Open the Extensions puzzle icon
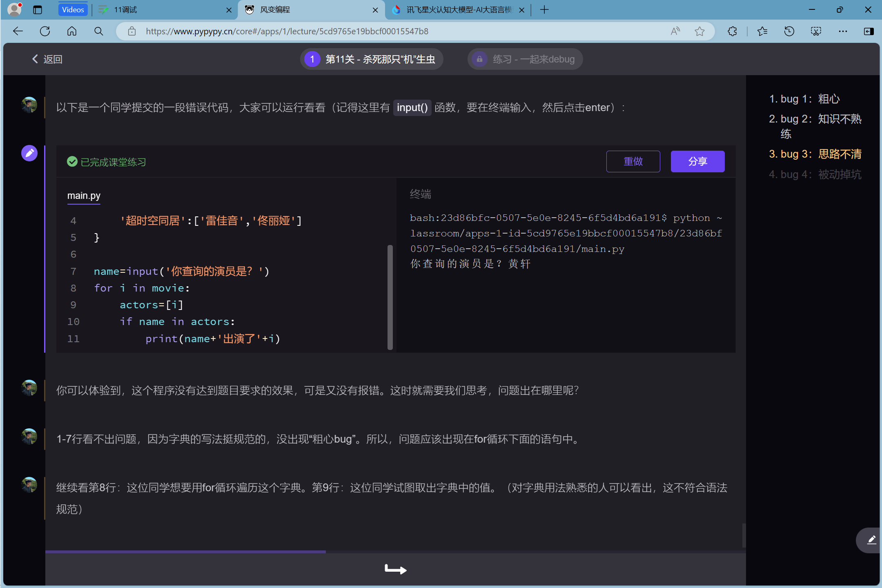The image size is (882, 588). tap(732, 31)
